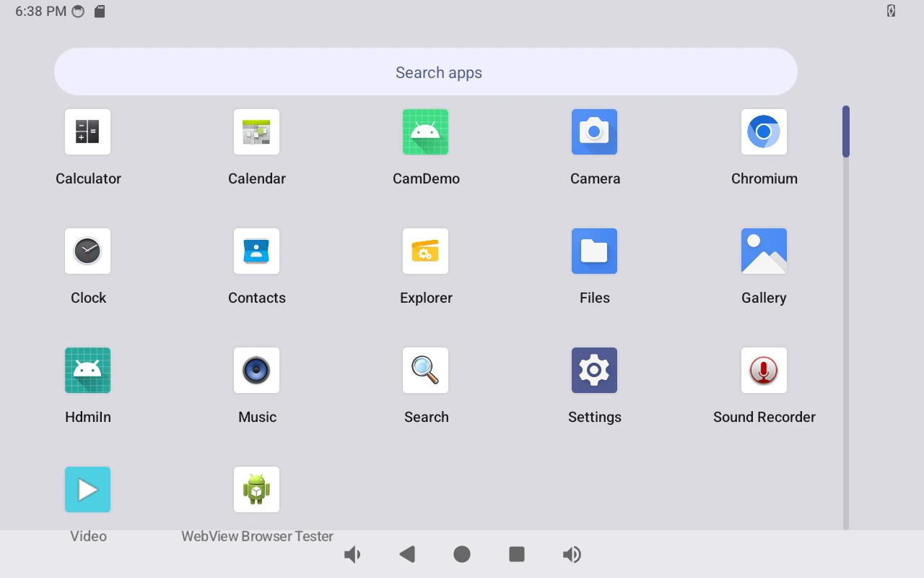Launch the Explorer app
This screenshot has height=578, width=924.
[425, 251]
